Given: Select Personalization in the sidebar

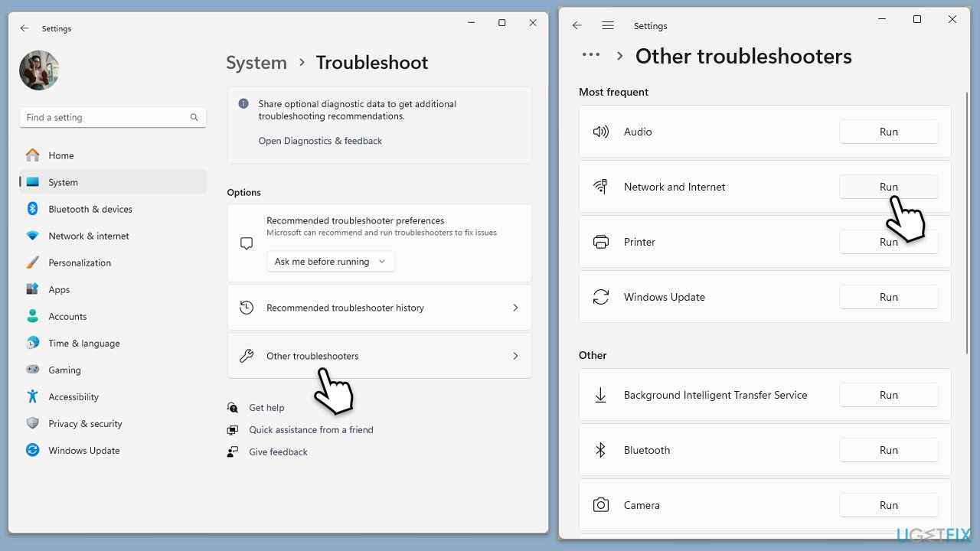Looking at the screenshot, I should tap(80, 262).
